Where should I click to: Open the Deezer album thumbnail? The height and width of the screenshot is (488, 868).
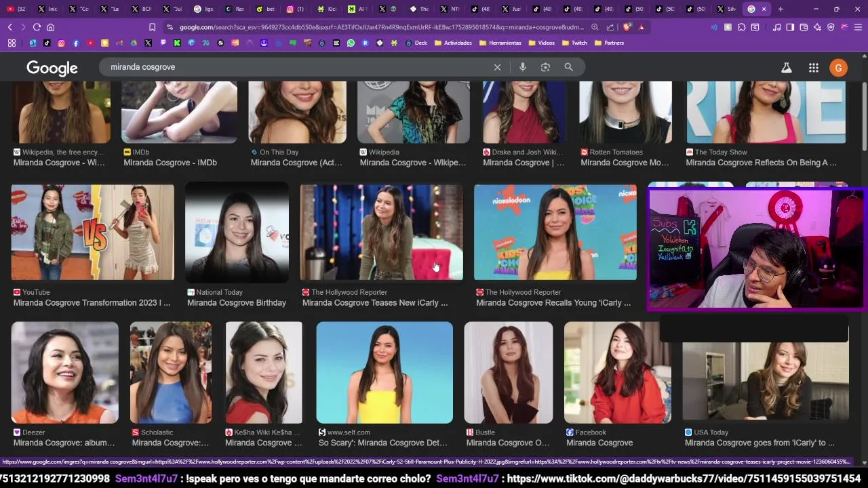pos(64,373)
